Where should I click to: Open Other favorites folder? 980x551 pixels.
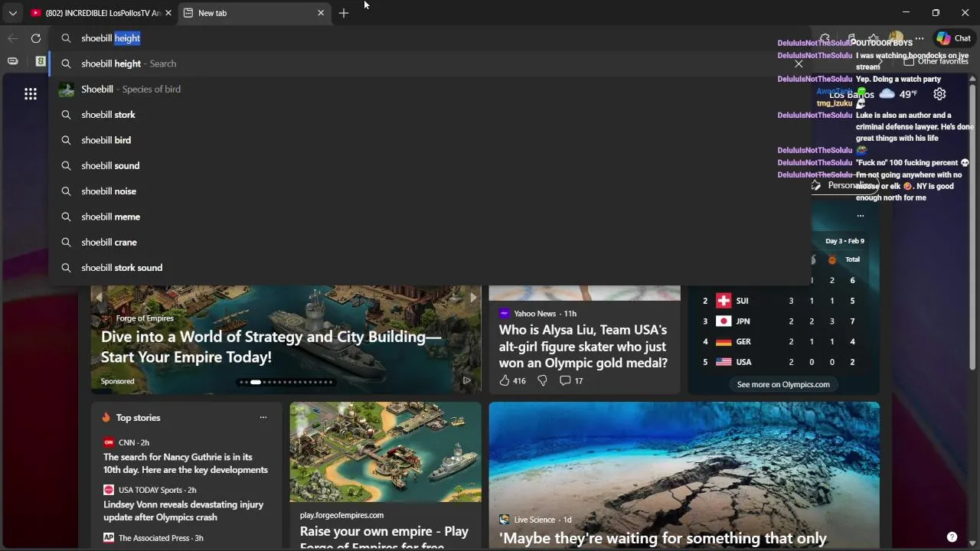pyautogui.click(x=936, y=61)
